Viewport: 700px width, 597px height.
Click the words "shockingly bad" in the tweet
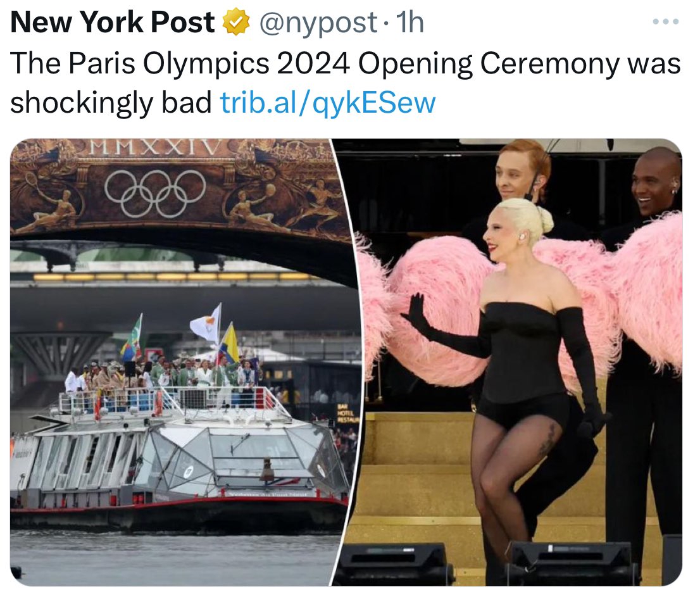pyautogui.click(x=111, y=103)
